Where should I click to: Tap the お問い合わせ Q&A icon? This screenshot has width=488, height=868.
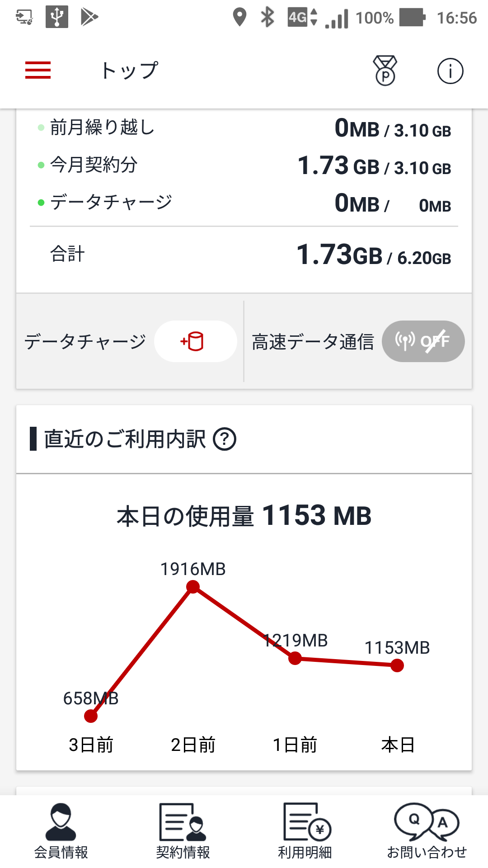tap(427, 821)
